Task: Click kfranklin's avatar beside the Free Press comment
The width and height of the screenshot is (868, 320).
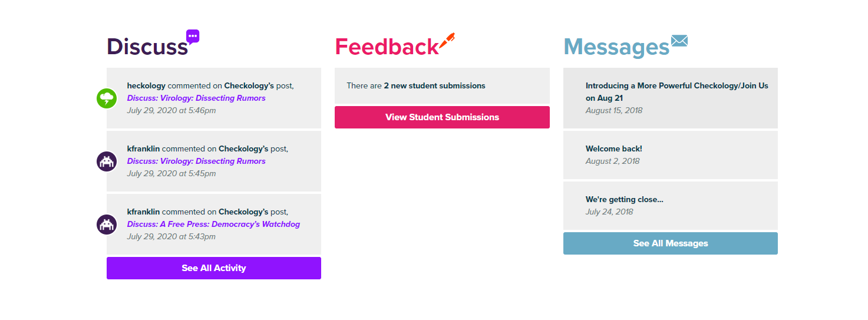Action: click(x=107, y=224)
